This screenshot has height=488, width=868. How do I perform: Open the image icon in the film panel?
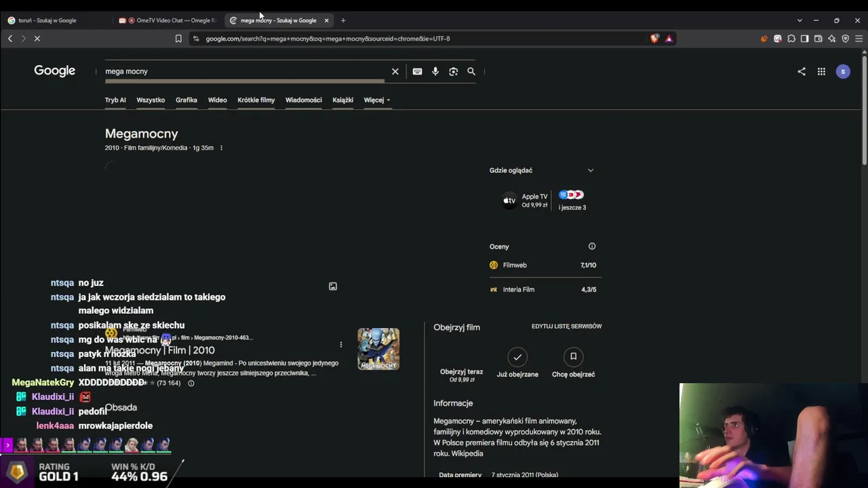point(333,287)
